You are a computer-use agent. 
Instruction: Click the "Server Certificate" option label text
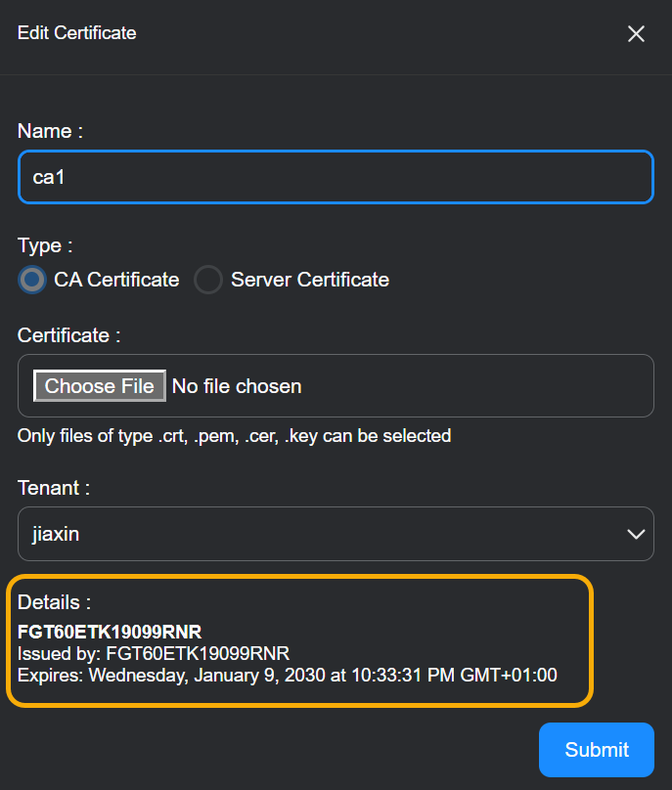[x=309, y=280]
